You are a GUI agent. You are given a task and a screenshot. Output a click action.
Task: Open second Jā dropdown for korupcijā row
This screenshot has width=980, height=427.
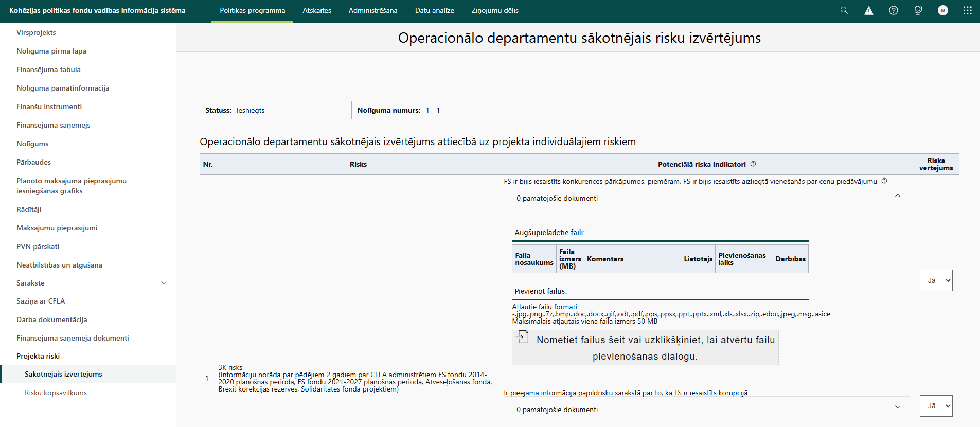coord(936,406)
